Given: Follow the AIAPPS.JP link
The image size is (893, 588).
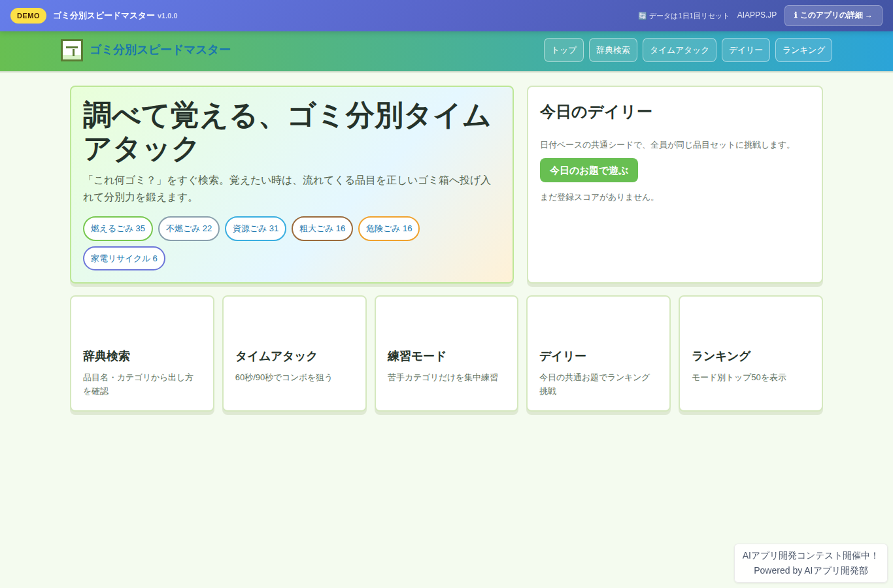Looking at the screenshot, I should click(x=757, y=15).
